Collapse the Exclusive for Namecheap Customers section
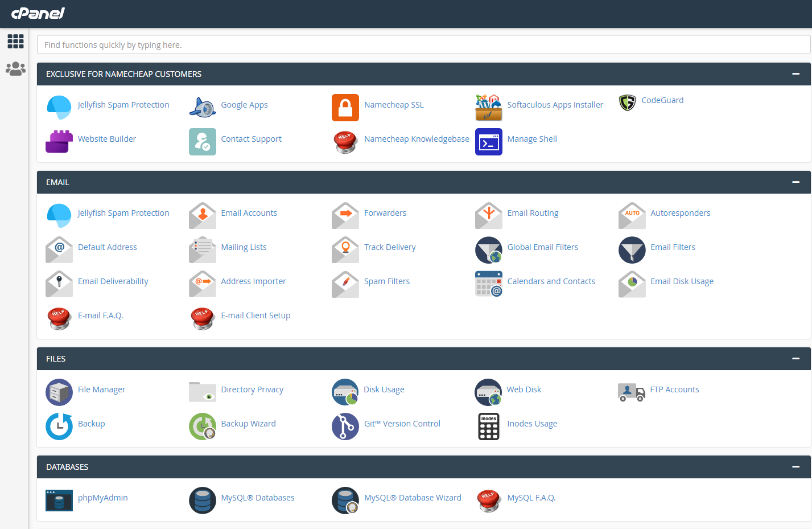 pos(795,74)
